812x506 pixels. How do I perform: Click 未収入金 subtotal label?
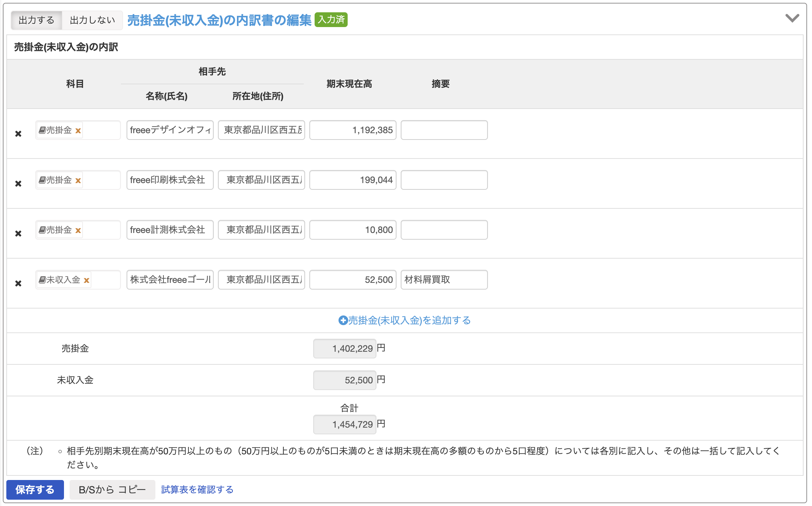pos(75,380)
